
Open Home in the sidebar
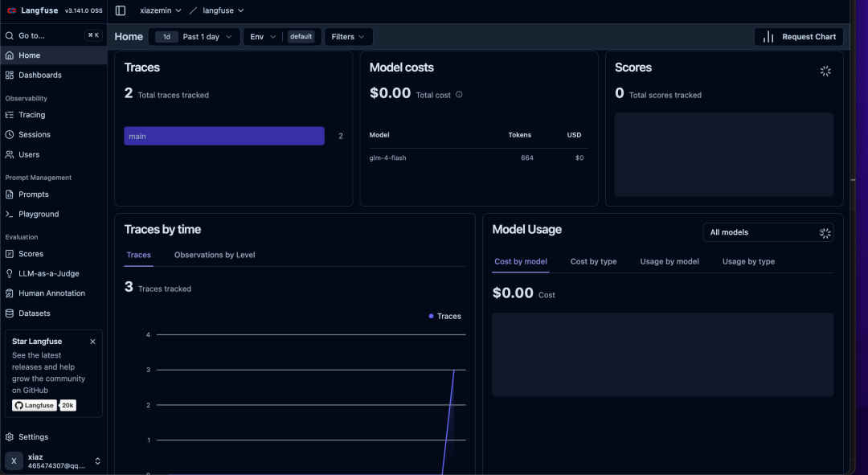54,55
